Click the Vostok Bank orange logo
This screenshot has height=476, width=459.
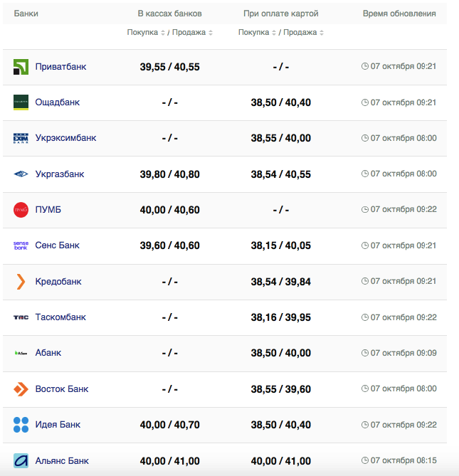click(21, 389)
